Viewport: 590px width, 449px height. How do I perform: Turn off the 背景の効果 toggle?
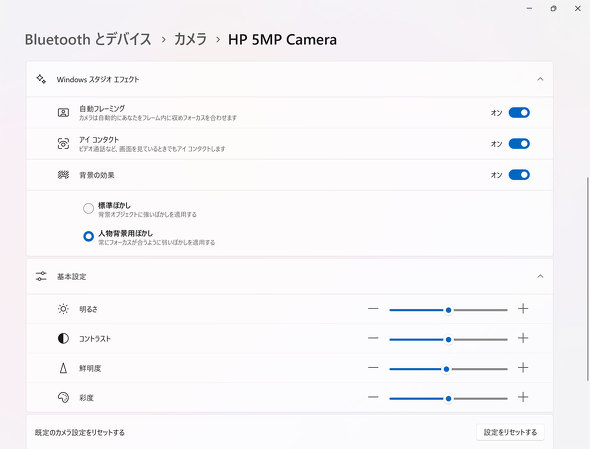[x=519, y=175]
